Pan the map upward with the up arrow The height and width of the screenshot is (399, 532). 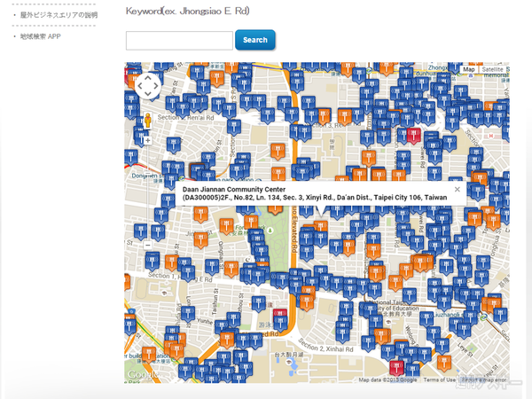148,78
